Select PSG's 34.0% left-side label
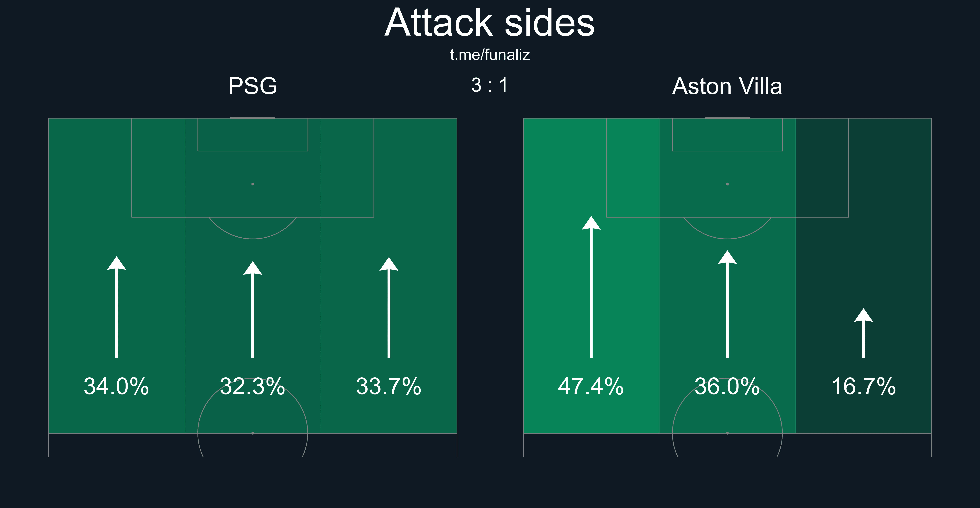The width and height of the screenshot is (980, 508). (x=116, y=386)
